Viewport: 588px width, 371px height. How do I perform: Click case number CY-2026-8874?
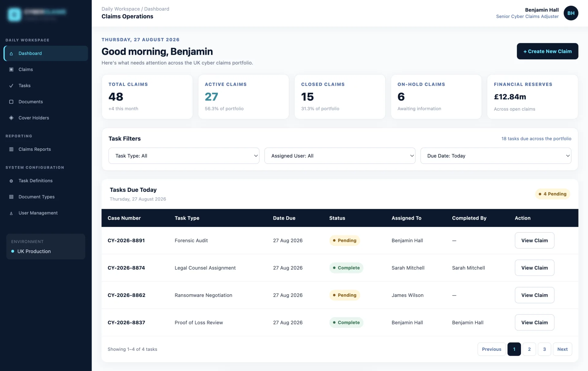pos(126,268)
